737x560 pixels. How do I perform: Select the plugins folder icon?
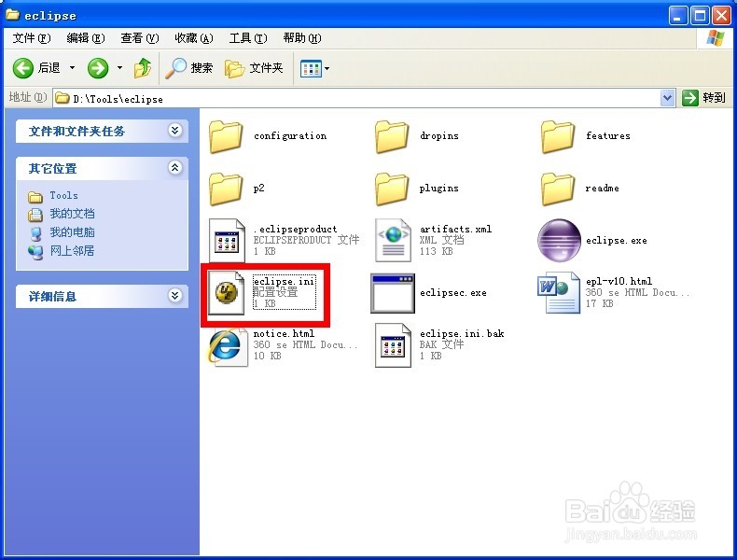point(391,189)
